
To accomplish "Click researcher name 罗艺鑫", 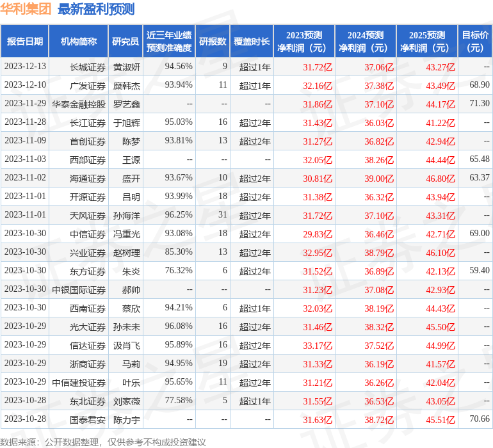I will click(127, 104).
